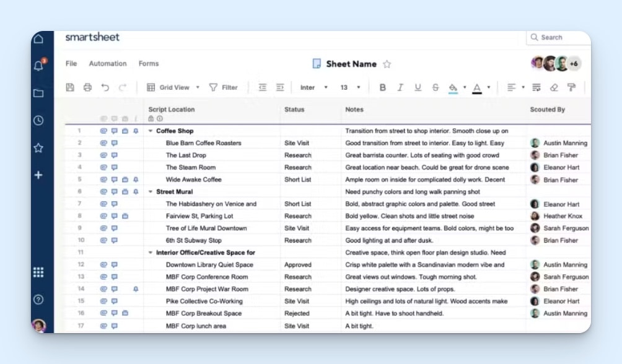The height and width of the screenshot is (364, 622).
Task: Click the Status column header
Action: [294, 110]
